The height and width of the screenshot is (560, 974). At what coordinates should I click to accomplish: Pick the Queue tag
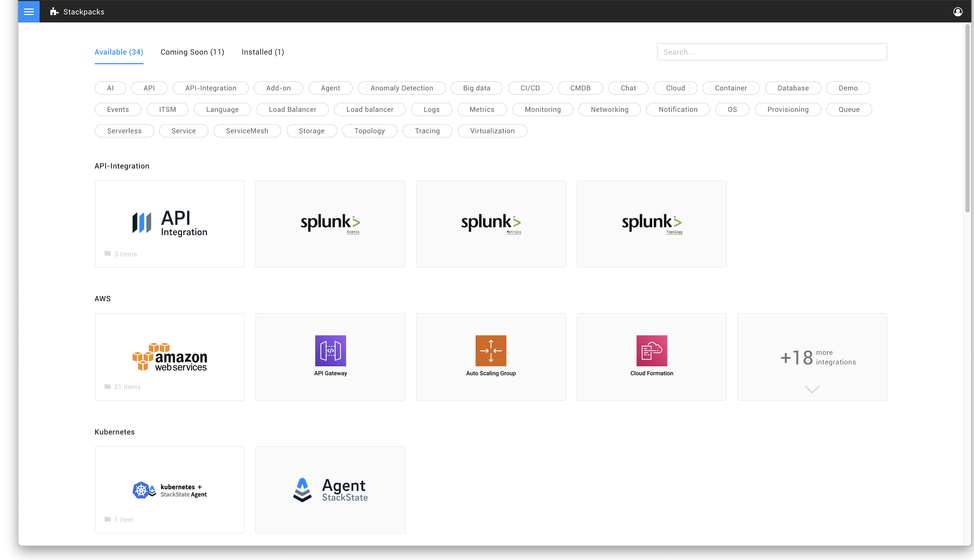click(849, 109)
